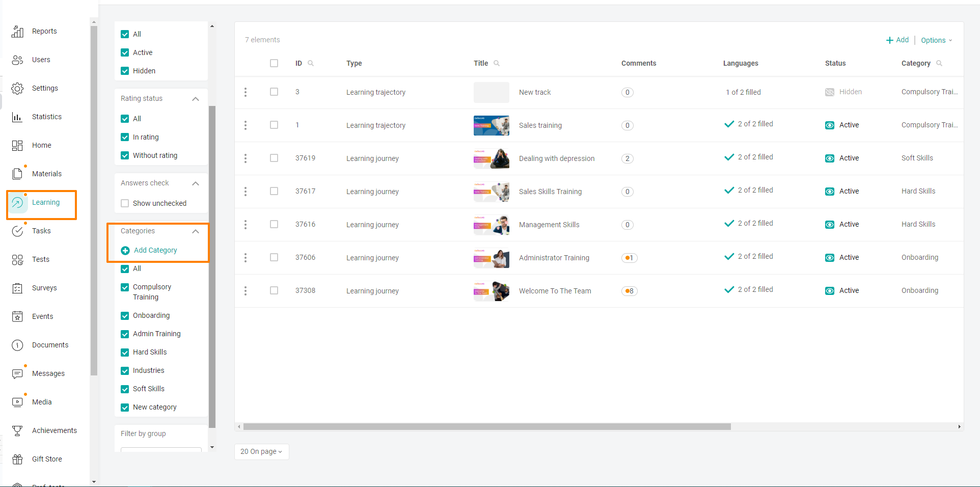
Task: Toggle the Soft Skills category checkbox
Action: (125, 389)
